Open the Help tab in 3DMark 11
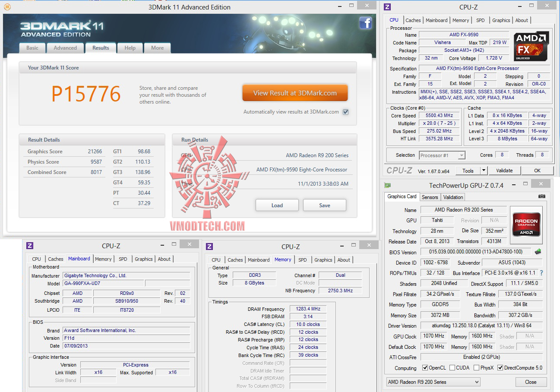This screenshot has width=560, height=392. (x=130, y=48)
